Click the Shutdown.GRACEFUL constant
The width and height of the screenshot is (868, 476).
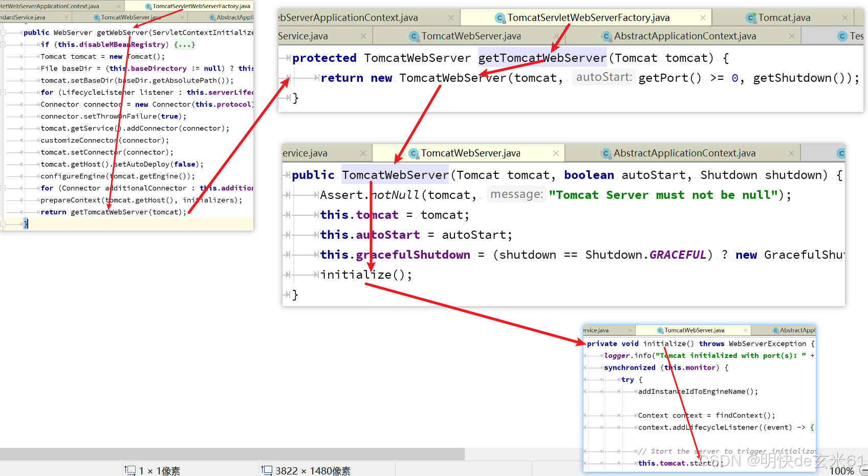tap(646, 255)
